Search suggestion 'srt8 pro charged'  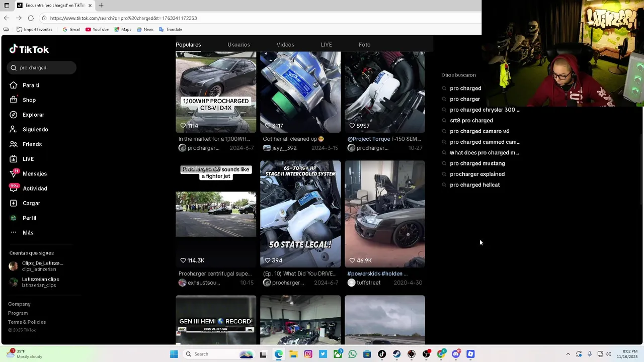pyautogui.click(x=471, y=121)
